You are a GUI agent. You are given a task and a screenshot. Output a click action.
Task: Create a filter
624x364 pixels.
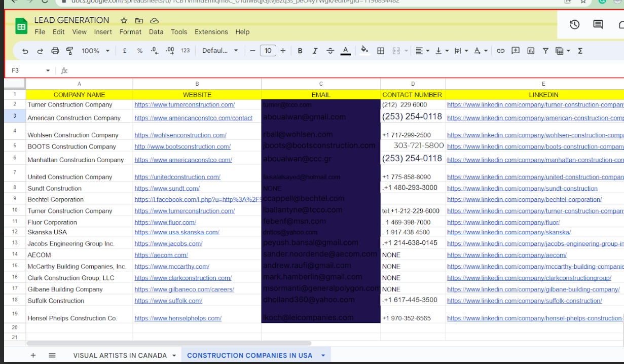tap(545, 51)
